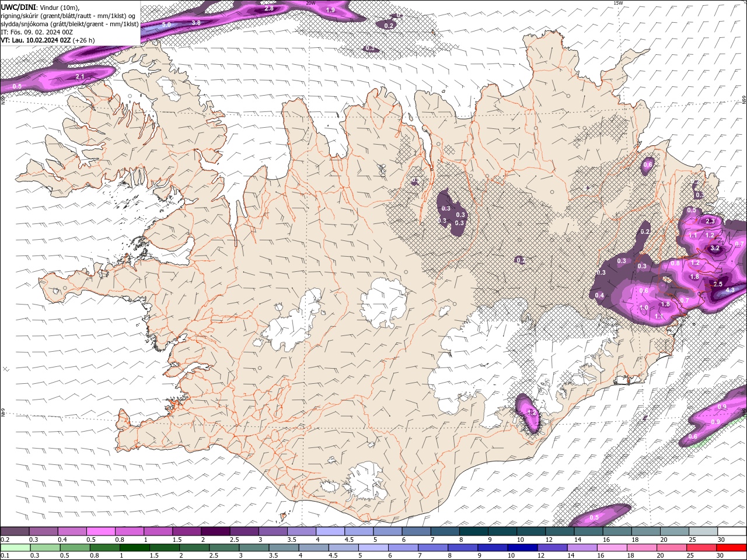Select the upper legend swatch starting at 18

646,531
